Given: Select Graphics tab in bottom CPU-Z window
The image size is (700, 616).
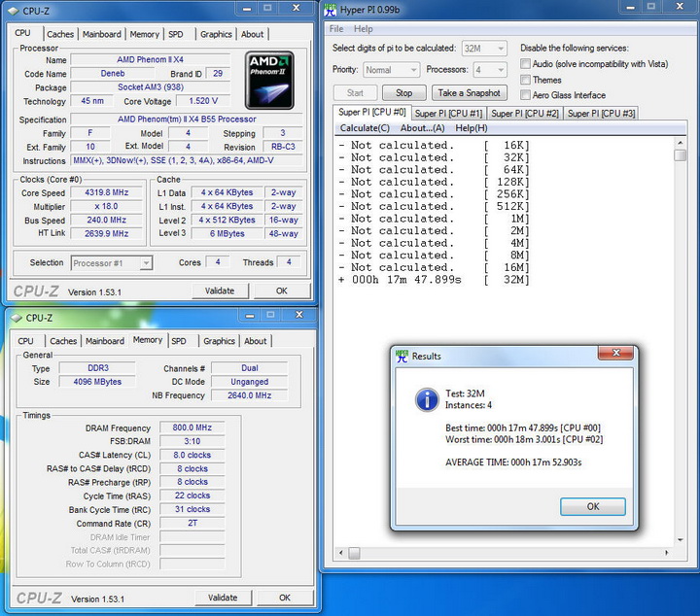Looking at the screenshot, I should [219, 341].
